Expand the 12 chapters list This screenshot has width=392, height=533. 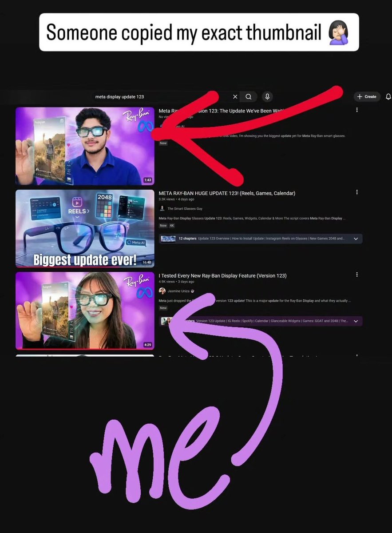point(194,239)
